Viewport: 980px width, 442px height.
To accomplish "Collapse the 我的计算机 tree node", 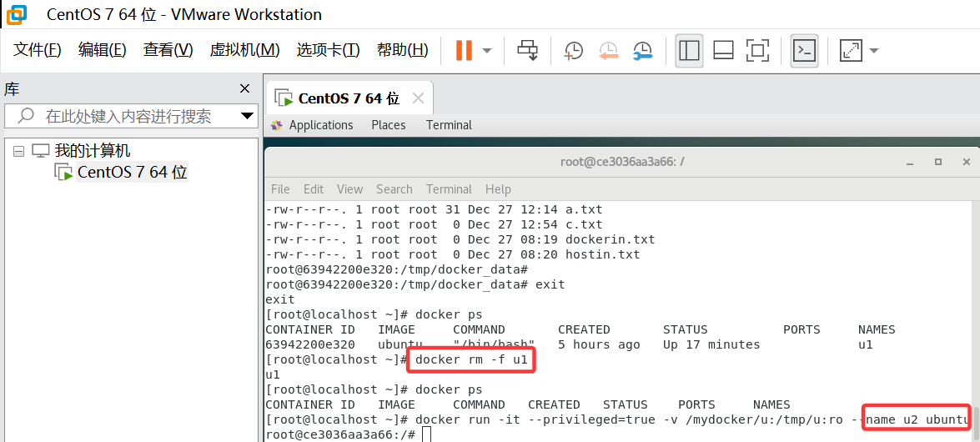I will (x=18, y=151).
